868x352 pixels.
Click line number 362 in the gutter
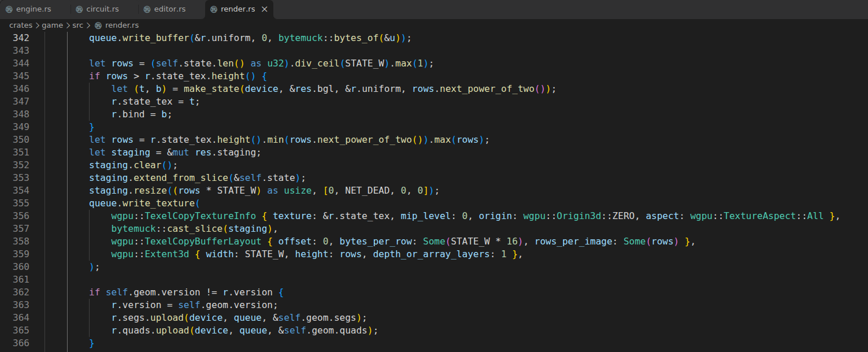(21, 292)
